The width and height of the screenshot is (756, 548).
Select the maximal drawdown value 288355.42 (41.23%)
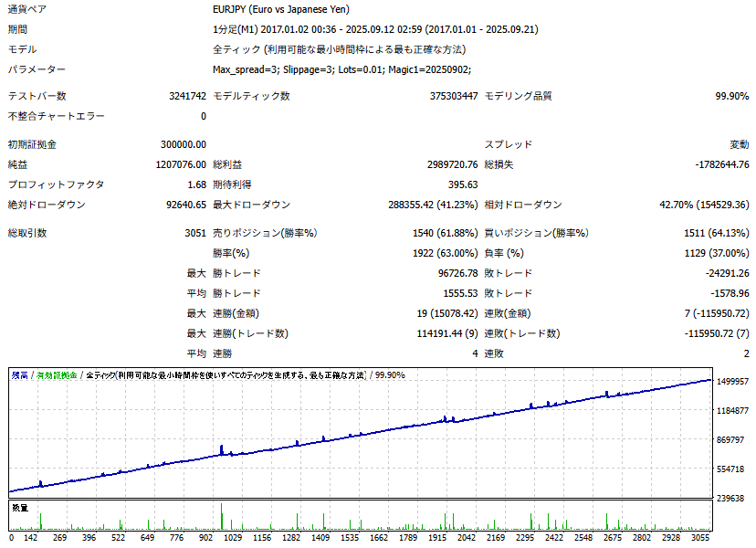coord(433,205)
